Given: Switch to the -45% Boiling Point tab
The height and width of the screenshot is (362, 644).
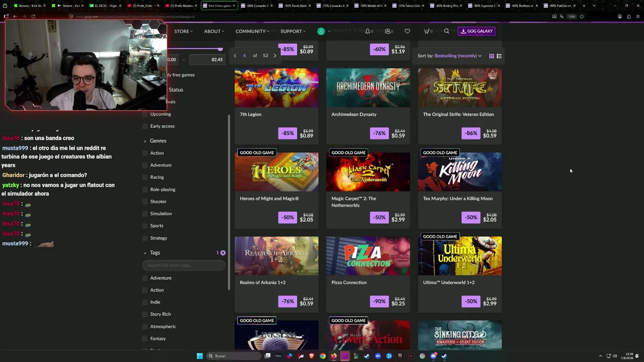Looking at the screenshot, I should [x=446, y=6].
